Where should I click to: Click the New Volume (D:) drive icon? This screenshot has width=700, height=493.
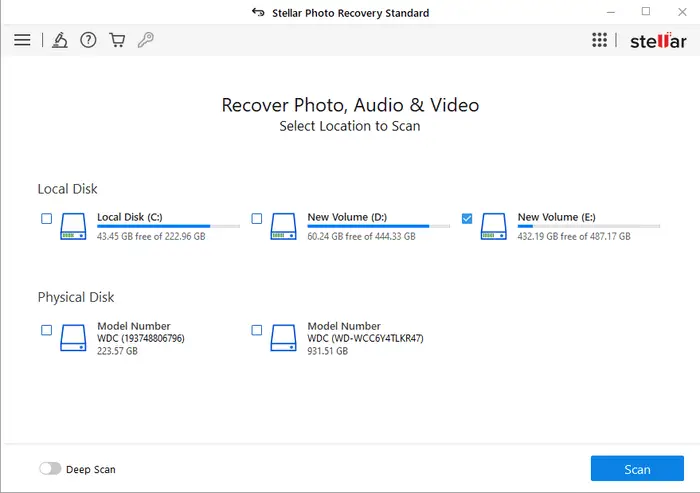(x=283, y=226)
